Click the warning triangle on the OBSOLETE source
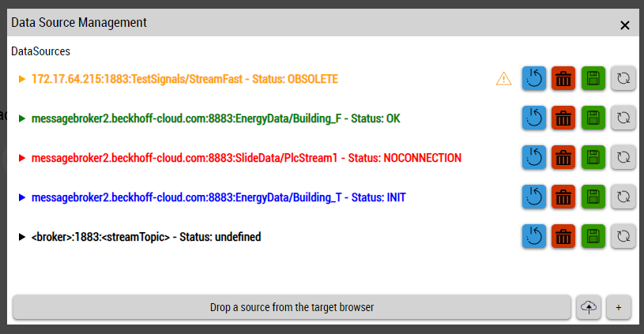Screen dimensions: 644x334 point(503,78)
